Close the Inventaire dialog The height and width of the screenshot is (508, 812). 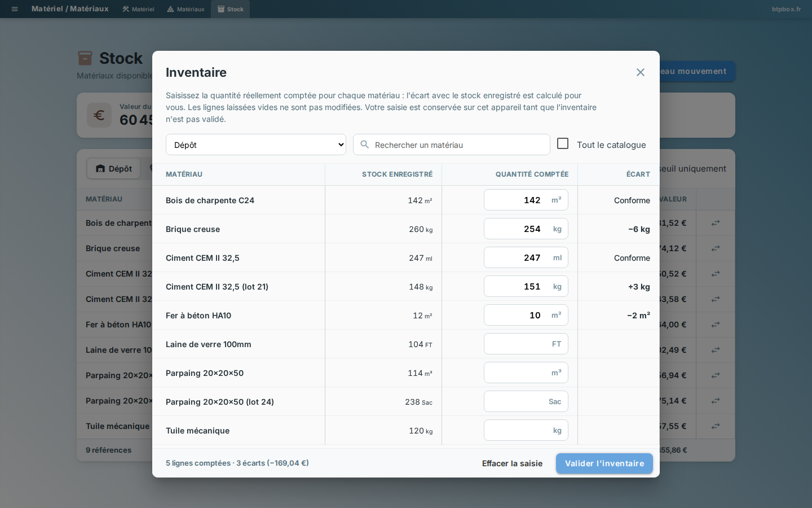pyautogui.click(x=641, y=72)
